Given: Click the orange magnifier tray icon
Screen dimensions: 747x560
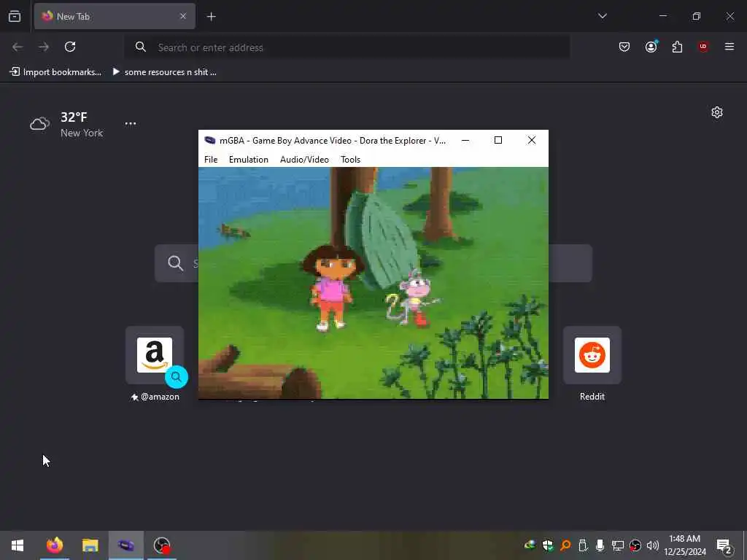Looking at the screenshot, I should (x=565, y=545).
